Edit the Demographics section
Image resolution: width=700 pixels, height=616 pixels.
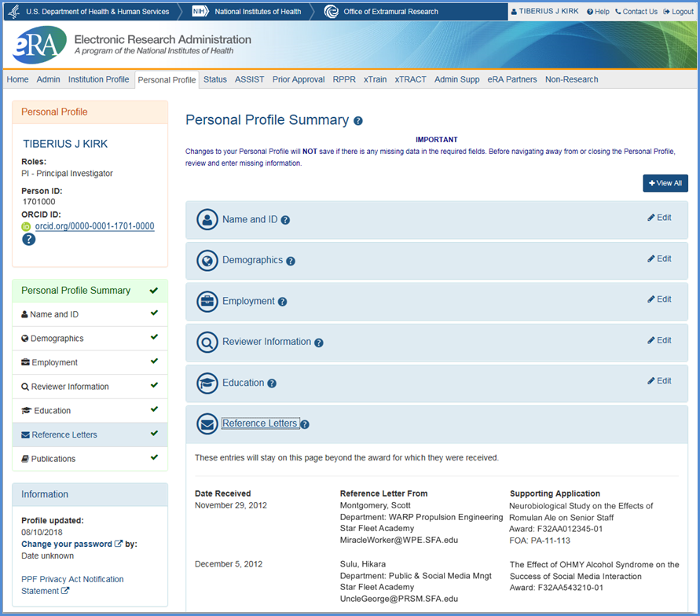659,259
